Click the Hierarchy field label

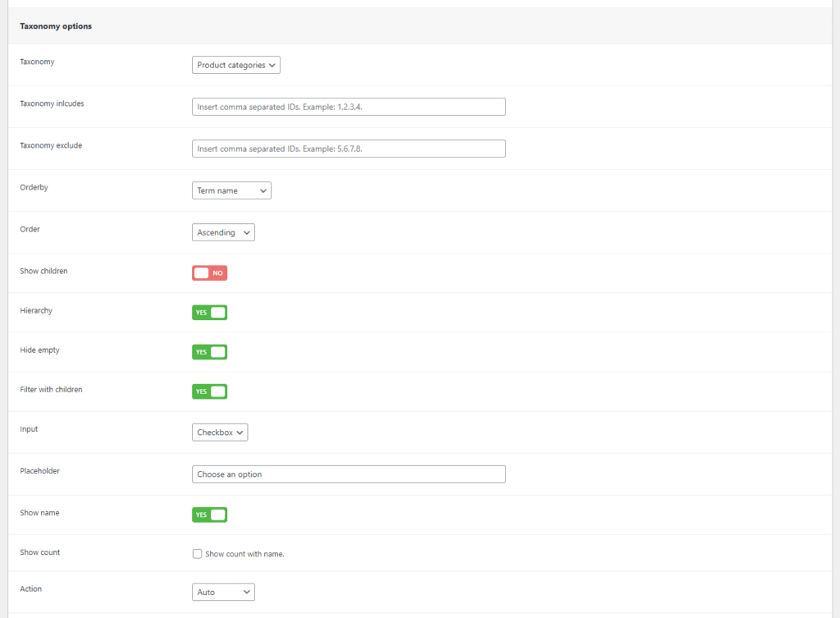(x=36, y=311)
